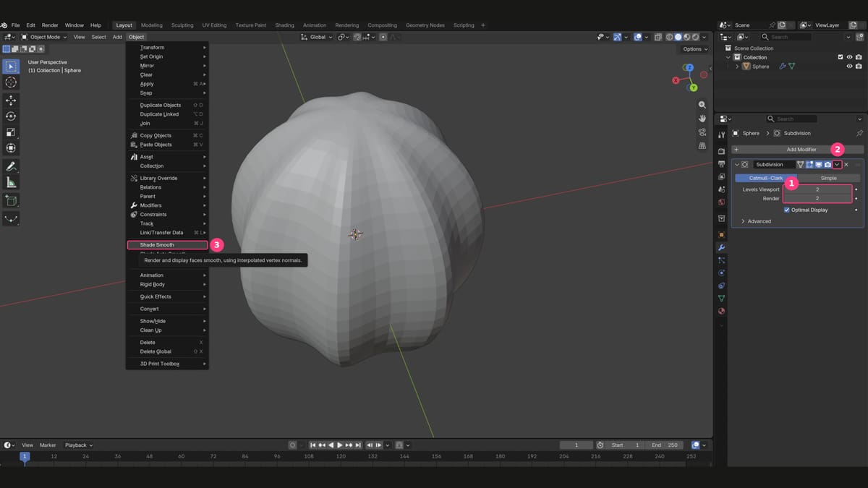
Task: Select wireframe viewport shading
Action: (x=669, y=37)
